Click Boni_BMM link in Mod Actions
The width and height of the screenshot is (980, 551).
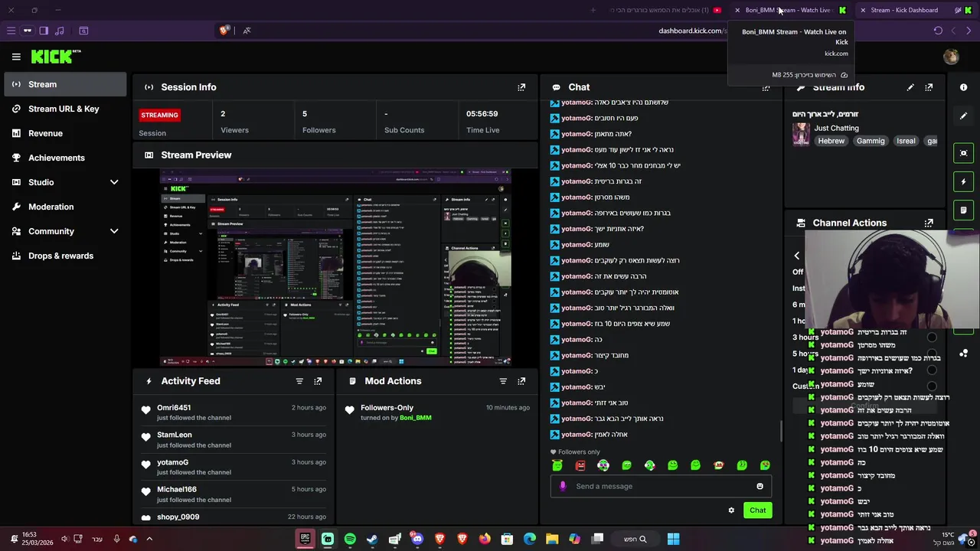coord(415,418)
